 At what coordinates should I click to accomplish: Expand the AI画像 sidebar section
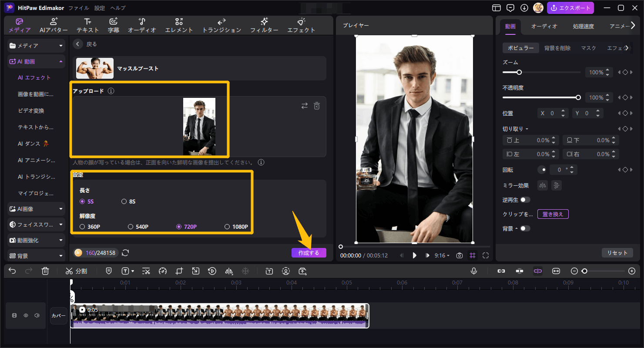point(37,209)
